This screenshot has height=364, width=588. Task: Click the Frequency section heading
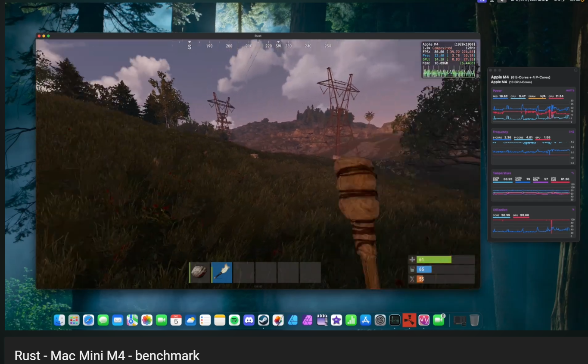pyautogui.click(x=500, y=132)
